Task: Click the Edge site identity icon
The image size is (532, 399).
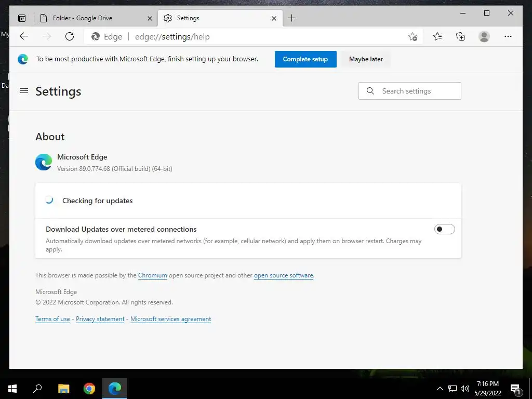Action: point(96,37)
